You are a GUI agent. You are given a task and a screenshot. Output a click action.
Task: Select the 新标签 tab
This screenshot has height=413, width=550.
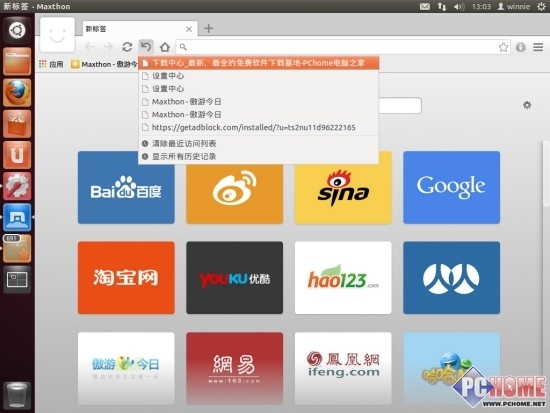coord(140,29)
